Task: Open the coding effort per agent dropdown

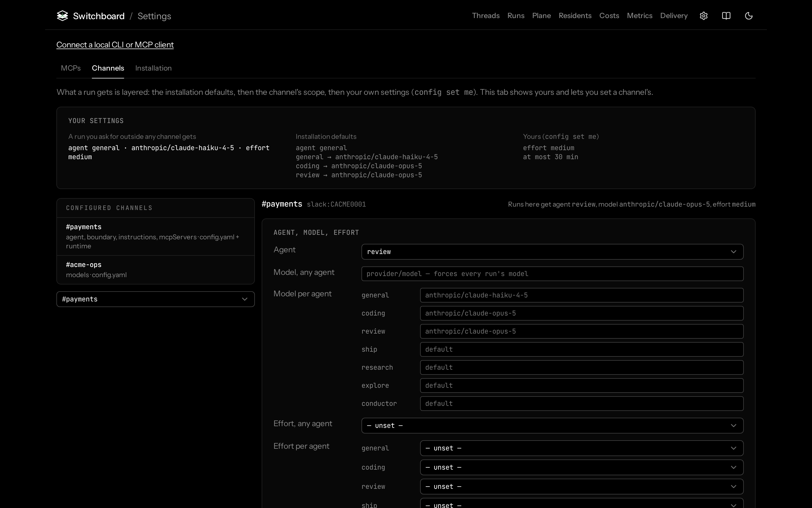Action: point(582,467)
